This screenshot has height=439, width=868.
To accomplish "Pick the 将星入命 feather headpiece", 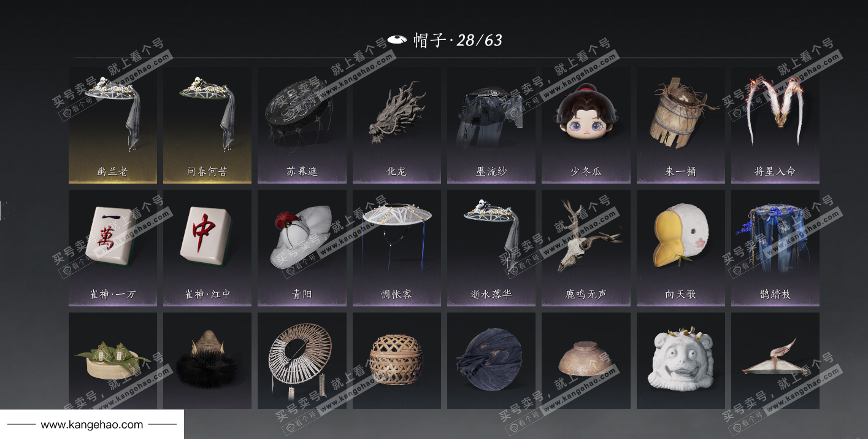I will pyautogui.click(x=775, y=125).
